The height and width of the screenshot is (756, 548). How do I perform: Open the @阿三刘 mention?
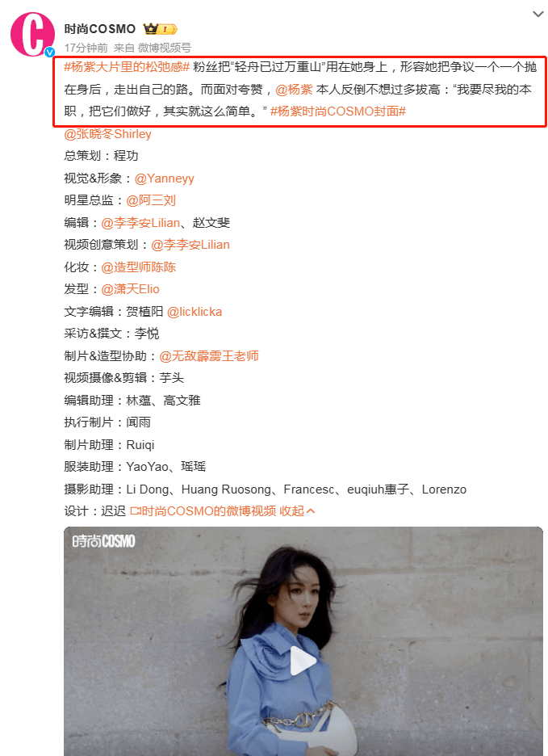point(151,200)
